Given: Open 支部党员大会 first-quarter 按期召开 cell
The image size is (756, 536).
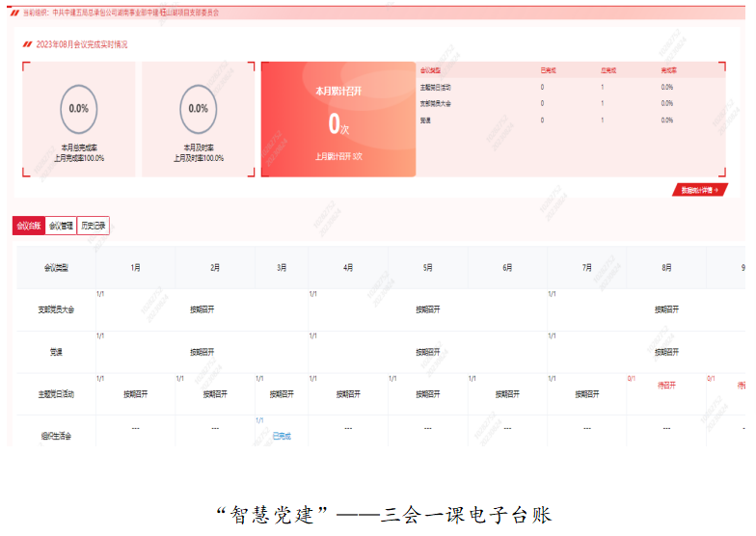Looking at the screenshot, I should (202, 310).
